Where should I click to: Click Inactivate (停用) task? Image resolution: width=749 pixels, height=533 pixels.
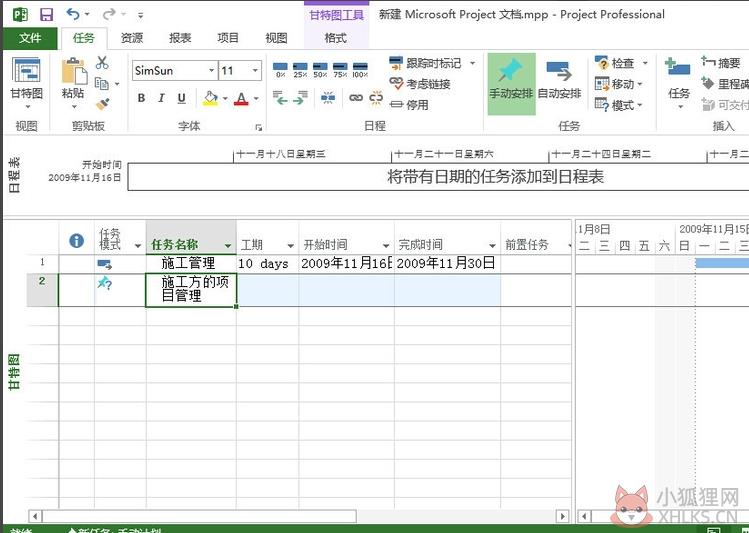coord(409,105)
